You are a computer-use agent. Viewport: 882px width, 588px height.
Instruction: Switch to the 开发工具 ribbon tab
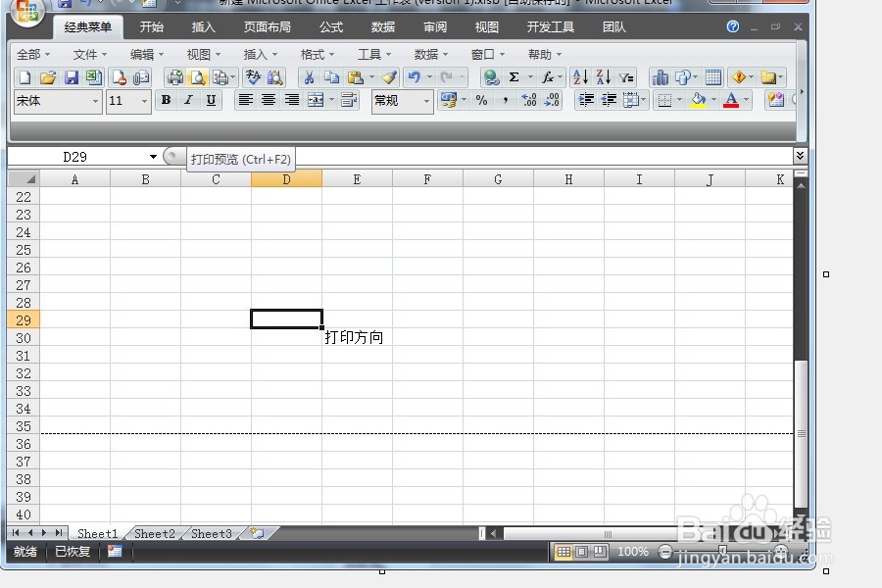point(550,27)
